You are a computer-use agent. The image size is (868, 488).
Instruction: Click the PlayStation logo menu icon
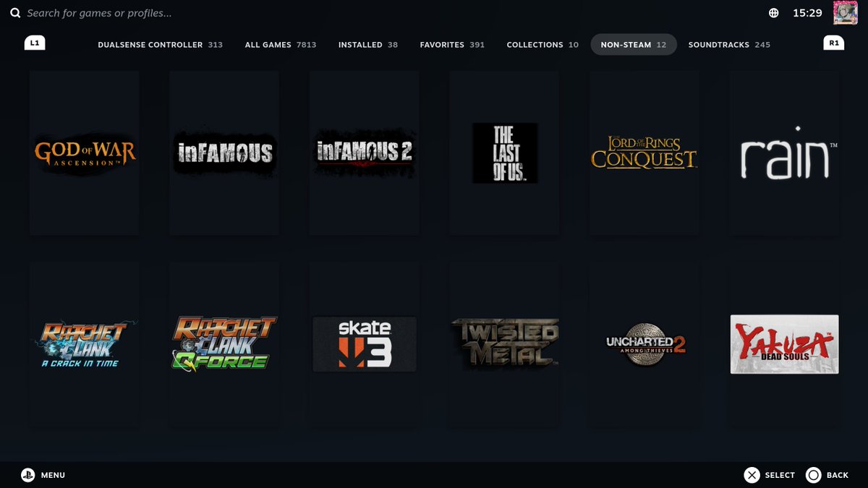(x=27, y=475)
